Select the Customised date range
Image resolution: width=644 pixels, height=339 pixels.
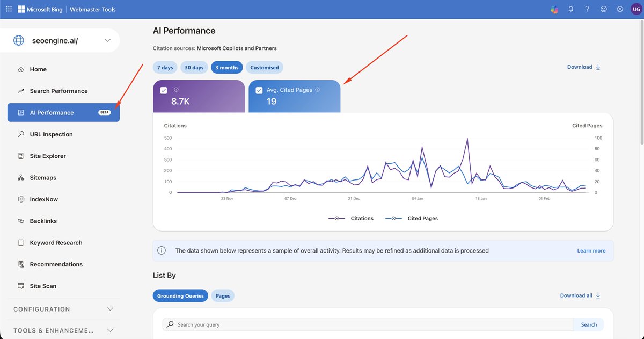coord(265,68)
